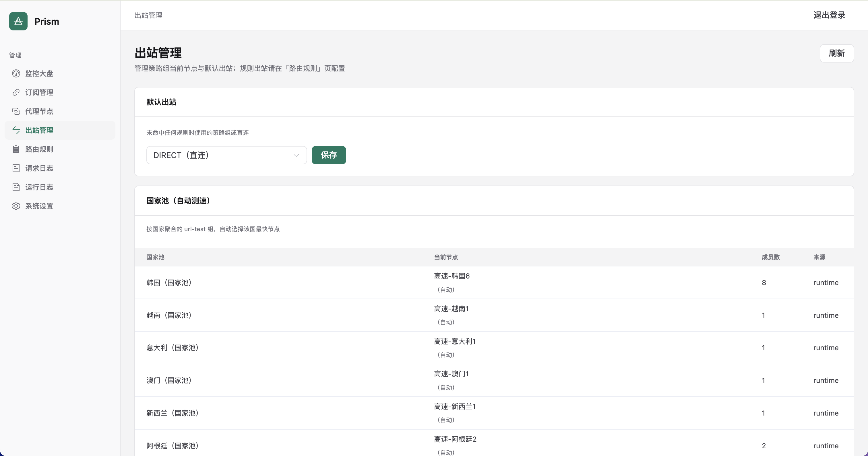Click the runtime log file icon
Image resolution: width=868 pixels, height=456 pixels.
point(16,187)
